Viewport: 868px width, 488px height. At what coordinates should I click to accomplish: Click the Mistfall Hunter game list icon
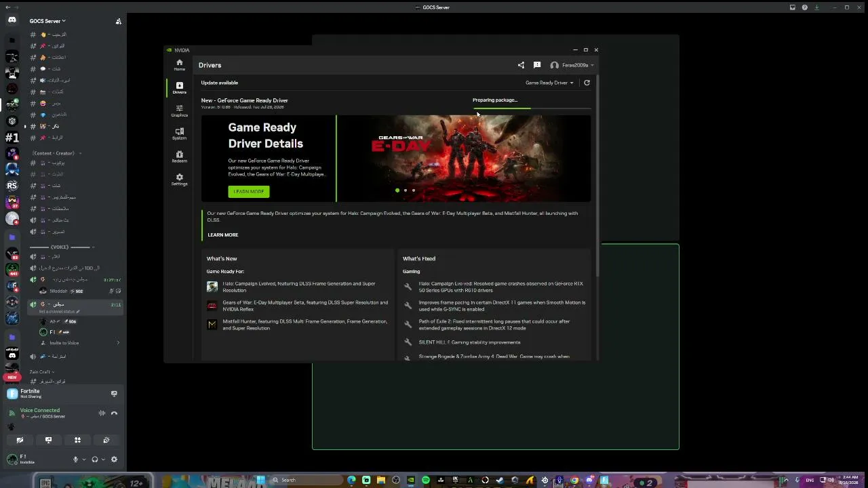click(x=212, y=325)
